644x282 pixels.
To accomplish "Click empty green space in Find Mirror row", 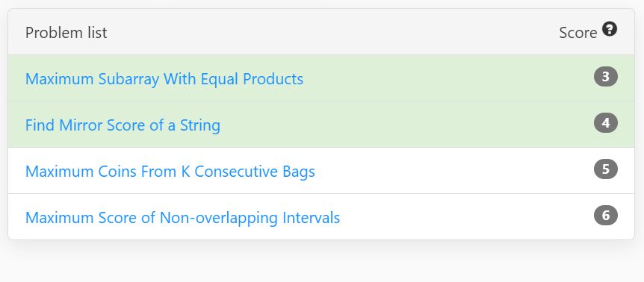I will [406, 125].
